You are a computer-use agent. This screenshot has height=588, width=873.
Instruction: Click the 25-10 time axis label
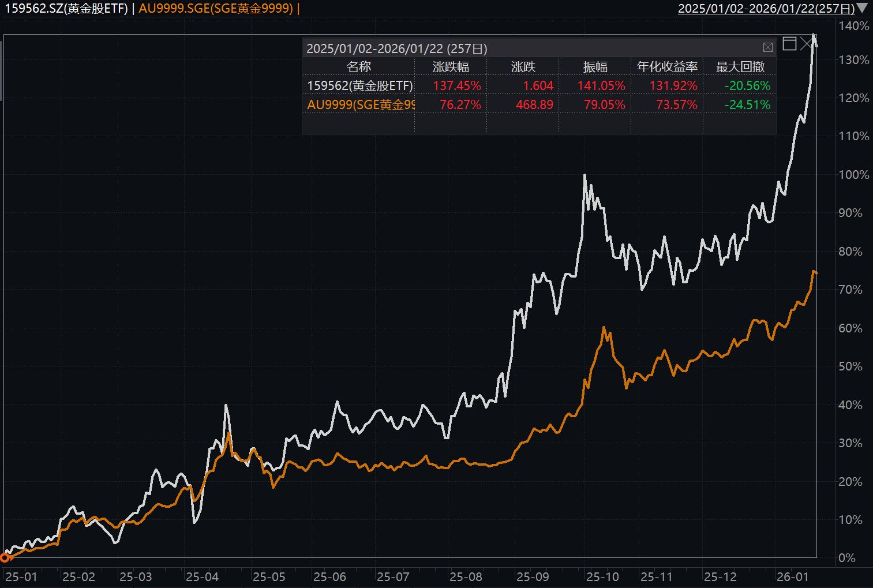point(602,577)
